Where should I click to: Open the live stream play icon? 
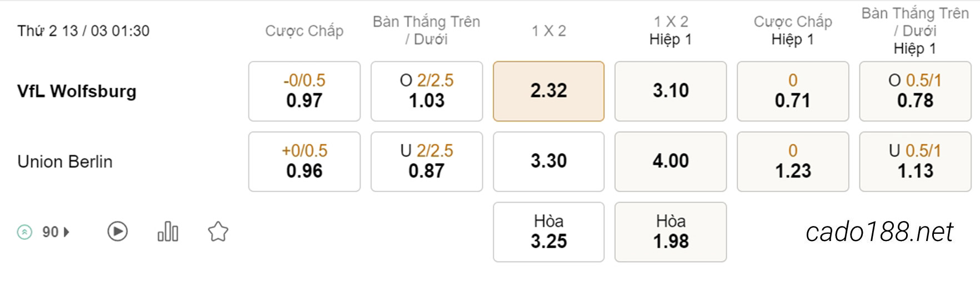click(117, 232)
